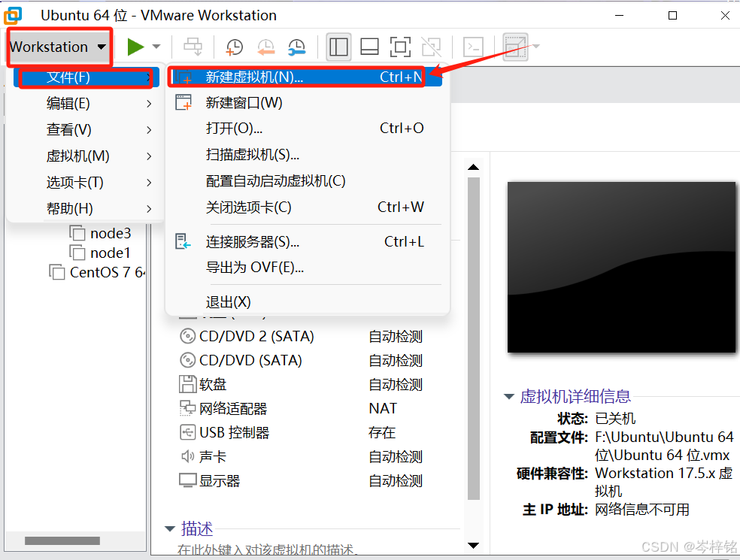
Task: Click the node1 VM icon
Action: click(x=77, y=253)
